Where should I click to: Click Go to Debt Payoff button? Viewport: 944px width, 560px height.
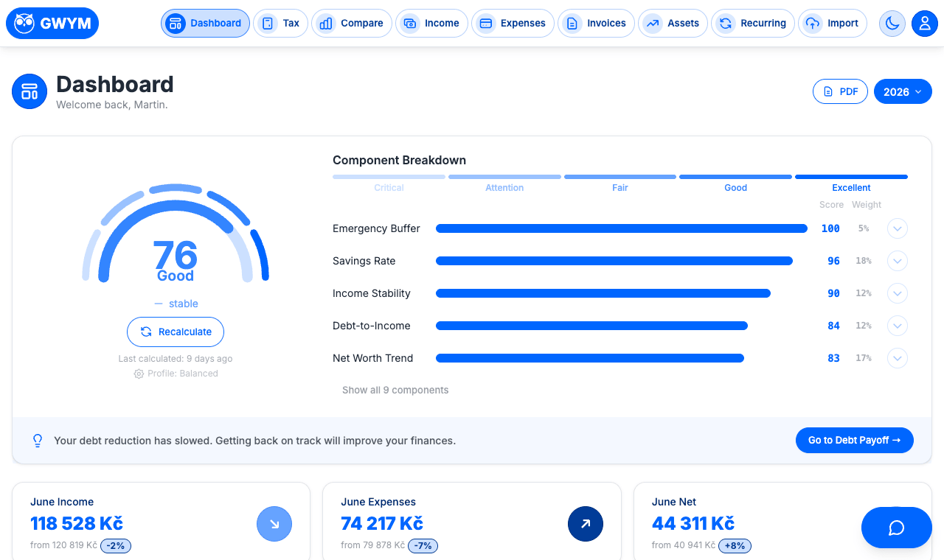coord(855,441)
